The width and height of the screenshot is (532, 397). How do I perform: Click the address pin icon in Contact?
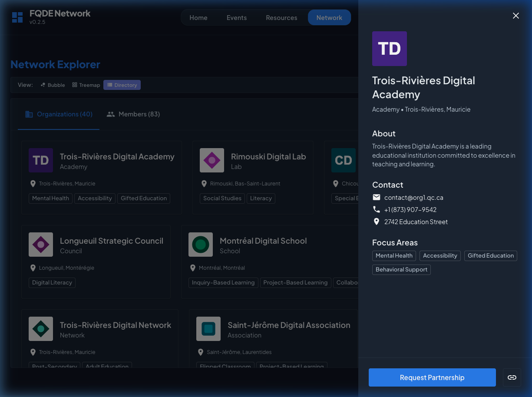(x=377, y=222)
